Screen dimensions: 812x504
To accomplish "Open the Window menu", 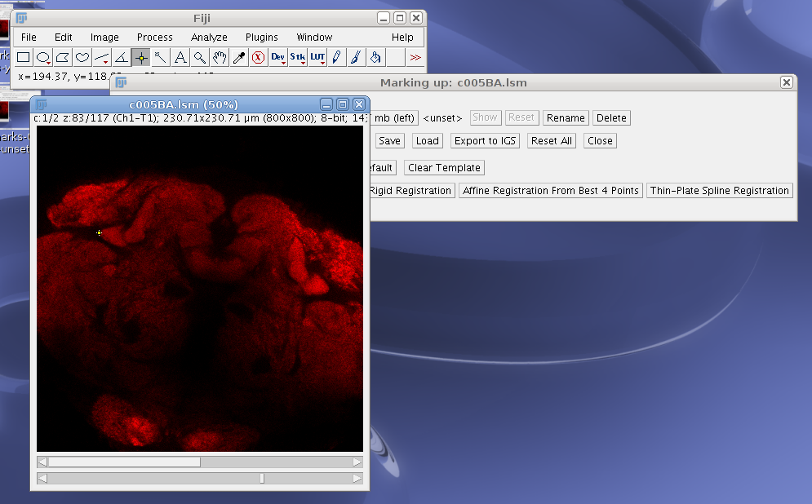I will pyautogui.click(x=314, y=38).
